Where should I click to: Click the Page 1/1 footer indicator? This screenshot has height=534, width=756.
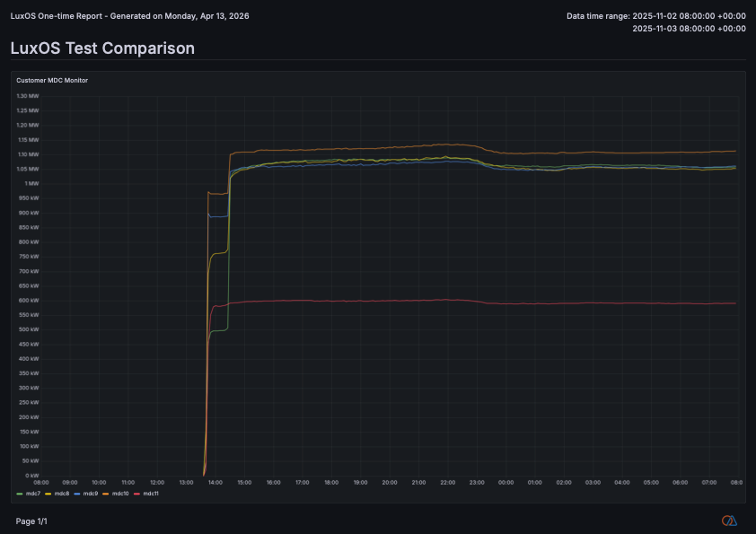click(x=31, y=521)
